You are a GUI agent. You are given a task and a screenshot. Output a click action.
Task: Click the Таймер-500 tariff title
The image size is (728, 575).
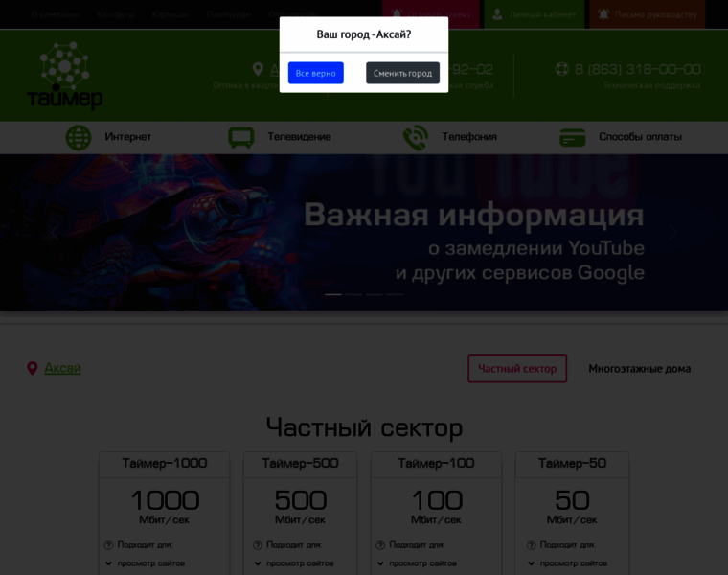(x=300, y=463)
